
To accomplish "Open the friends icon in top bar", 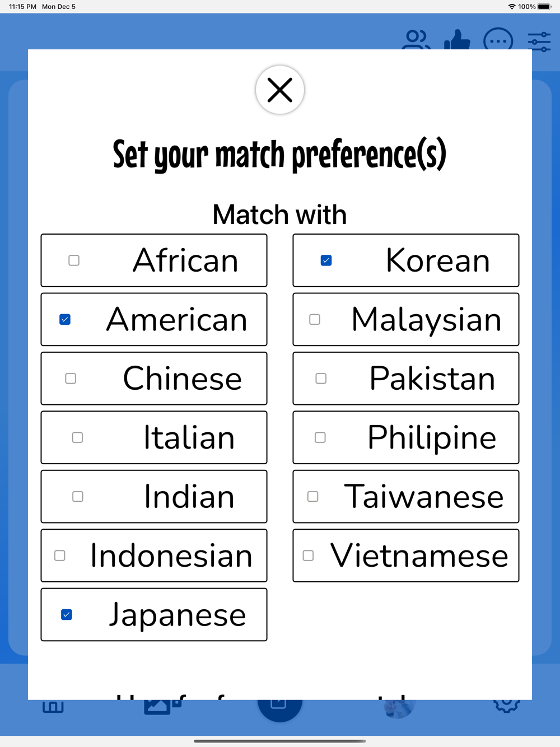I will pos(416,40).
